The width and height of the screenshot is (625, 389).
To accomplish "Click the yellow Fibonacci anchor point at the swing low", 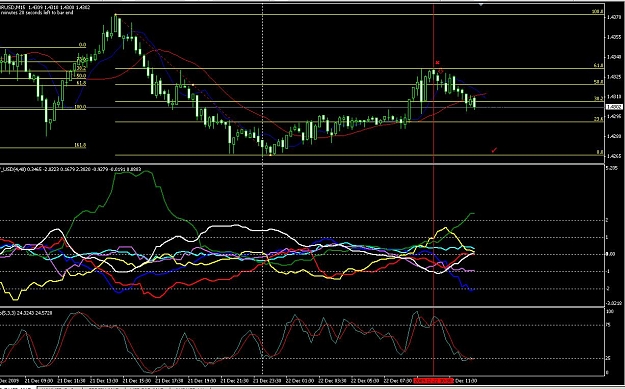I will pyautogui.click(x=270, y=155).
